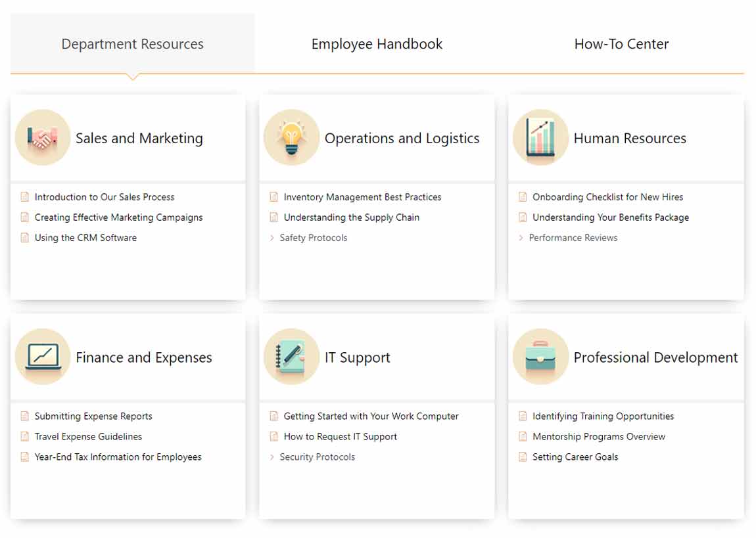
Task: Switch to the Employee Handbook tab
Action: click(x=377, y=44)
